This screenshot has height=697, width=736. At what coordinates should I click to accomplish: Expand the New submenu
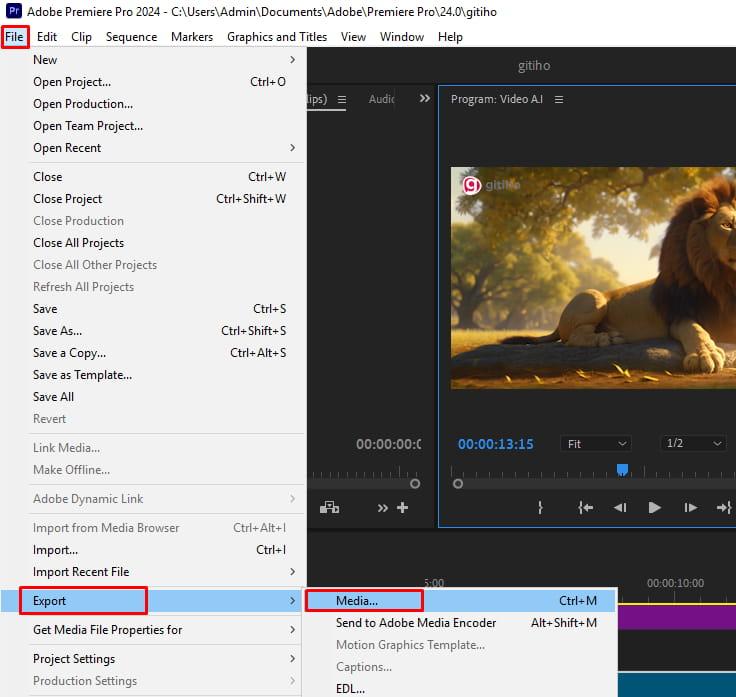(x=153, y=60)
